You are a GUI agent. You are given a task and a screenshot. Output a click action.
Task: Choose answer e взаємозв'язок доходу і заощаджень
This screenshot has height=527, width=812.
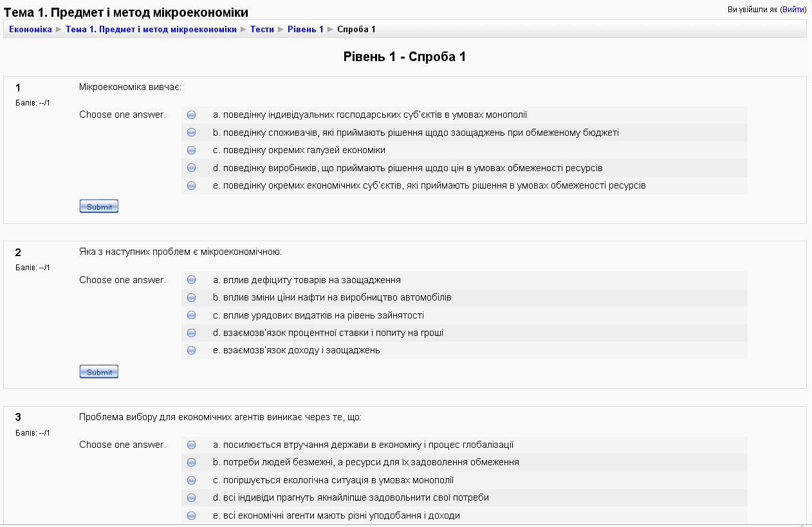tap(191, 351)
